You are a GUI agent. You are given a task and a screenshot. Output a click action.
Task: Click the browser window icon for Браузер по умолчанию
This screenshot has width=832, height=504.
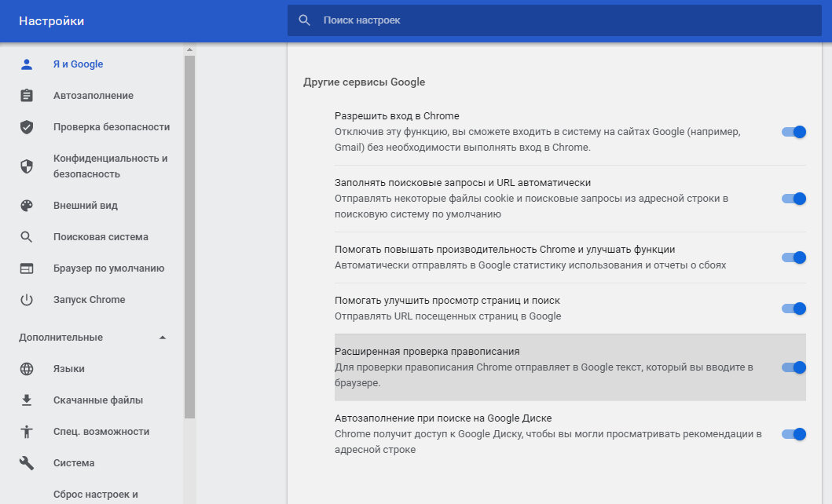click(27, 268)
